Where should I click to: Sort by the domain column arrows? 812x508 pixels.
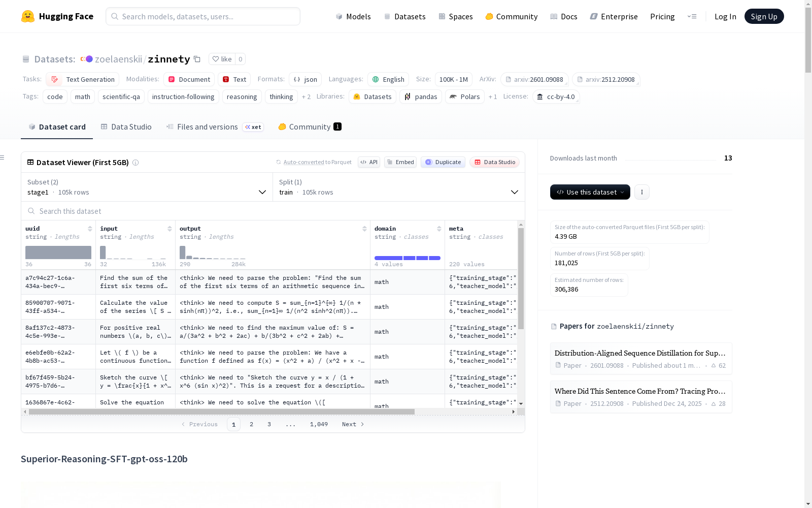(x=439, y=229)
